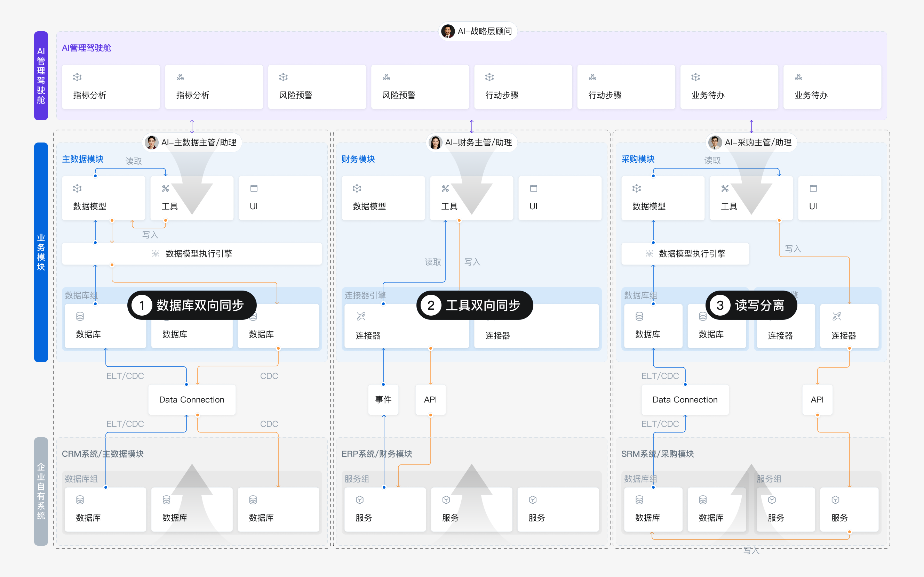Viewport: 924px width, 577px height.
Task: Click the AI-财务主管/助理 avatar
Action: 435,143
